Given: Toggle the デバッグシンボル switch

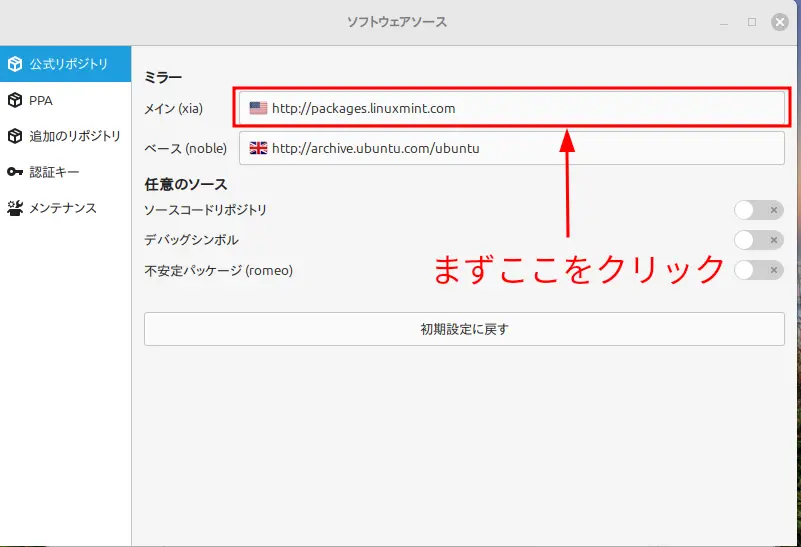Looking at the screenshot, I should click(759, 240).
